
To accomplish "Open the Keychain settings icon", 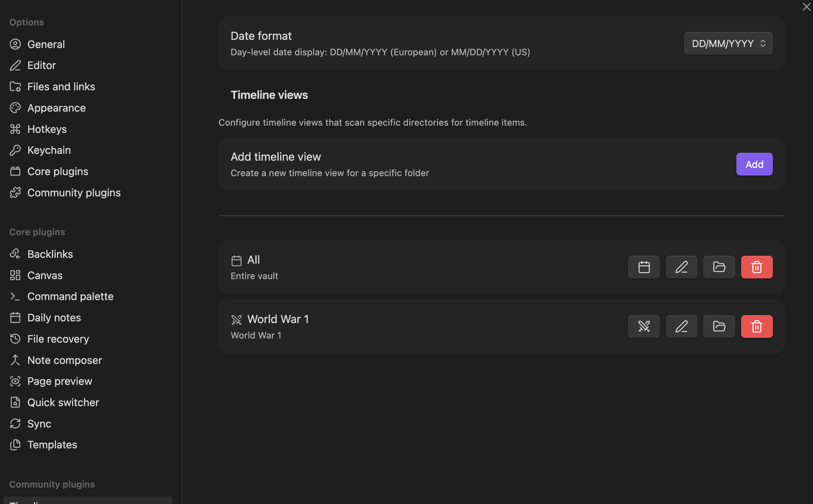I will tap(15, 150).
